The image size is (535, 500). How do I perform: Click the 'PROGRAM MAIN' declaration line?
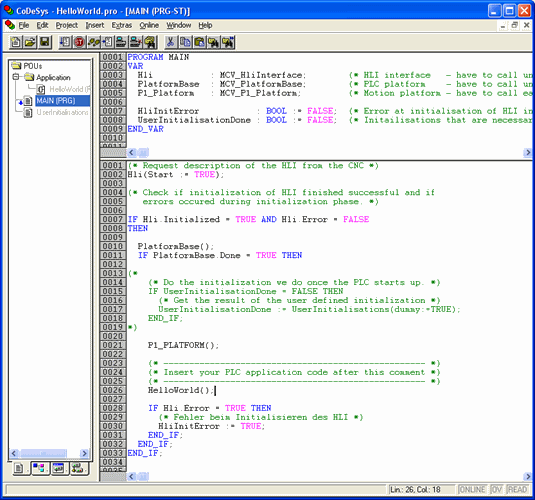coord(158,57)
